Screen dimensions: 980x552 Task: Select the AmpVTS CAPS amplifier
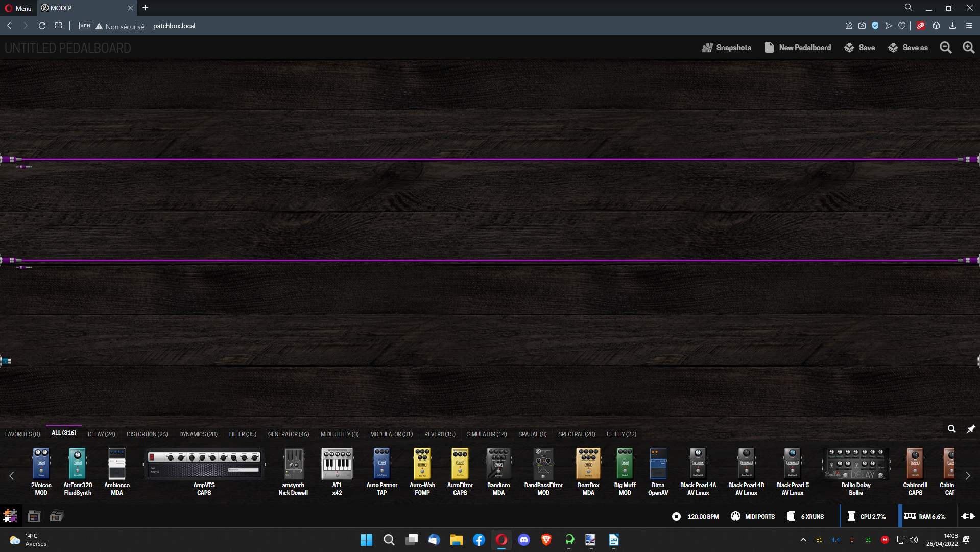point(204,471)
